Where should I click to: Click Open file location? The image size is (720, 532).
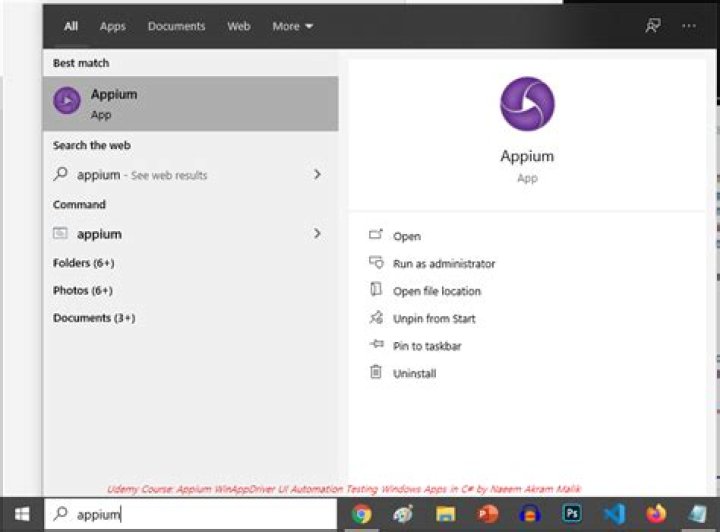tap(437, 291)
